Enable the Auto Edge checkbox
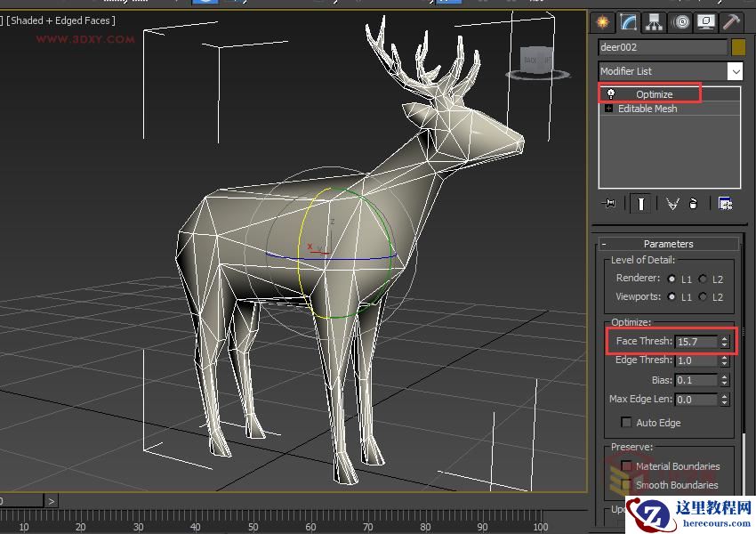Screen dimensions: 756x534 point(626,423)
